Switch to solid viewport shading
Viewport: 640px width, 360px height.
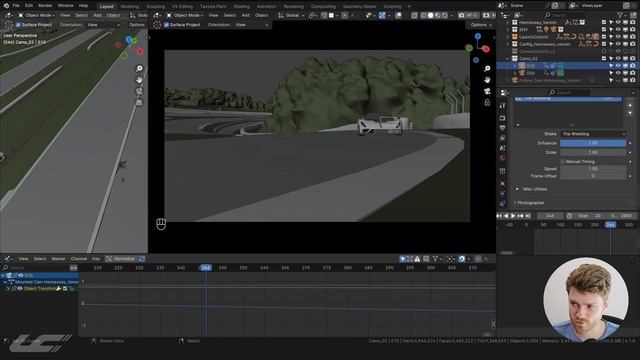point(430,16)
